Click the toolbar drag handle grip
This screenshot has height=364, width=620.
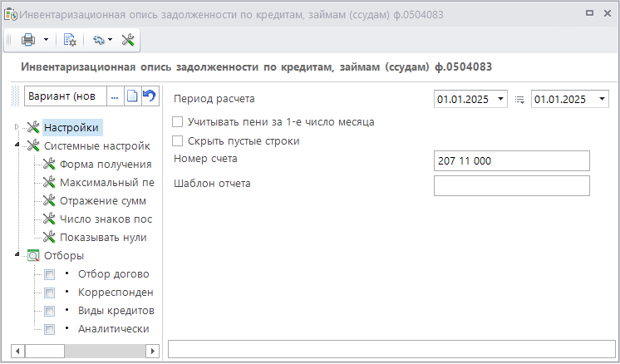9,40
